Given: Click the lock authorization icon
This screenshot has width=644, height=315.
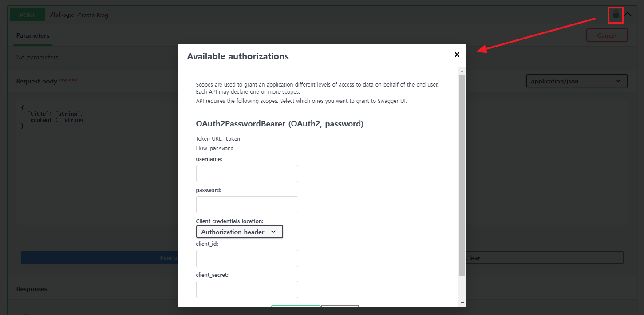Looking at the screenshot, I should click(x=616, y=14).
